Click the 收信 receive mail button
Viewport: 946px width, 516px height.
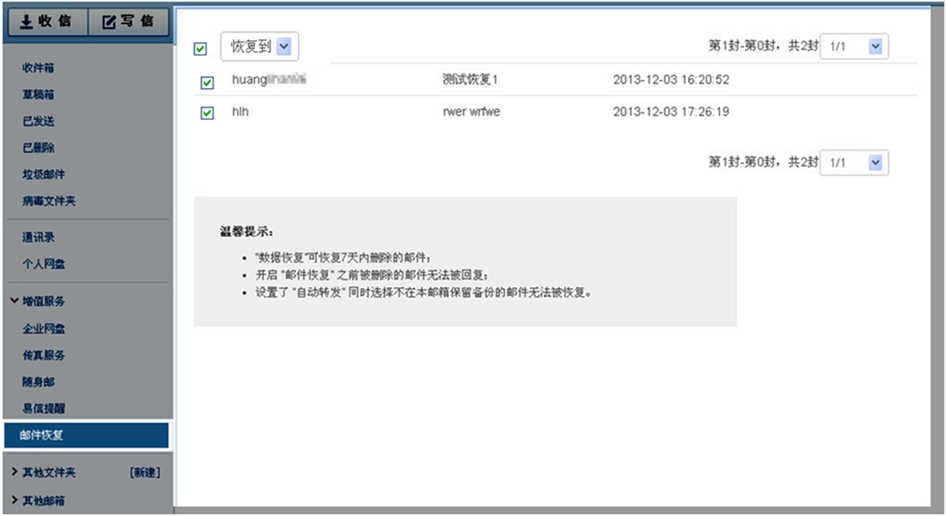click(45, 22)
